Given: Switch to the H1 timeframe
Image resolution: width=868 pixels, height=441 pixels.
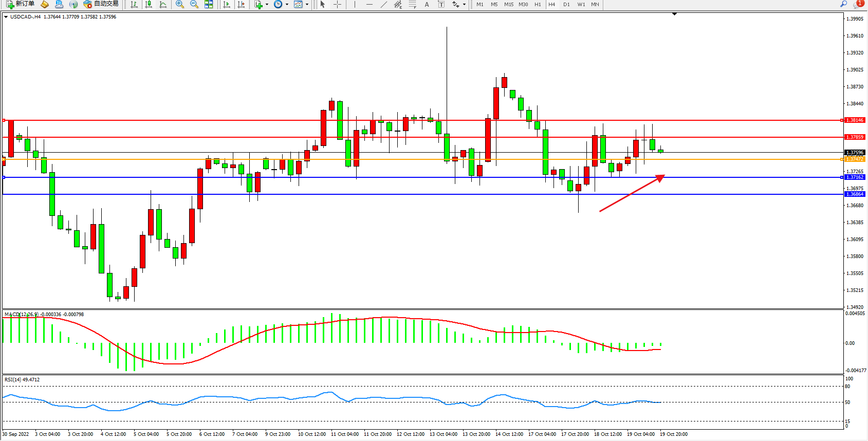Looking at the screenshot, I should (x=538, y=4).
